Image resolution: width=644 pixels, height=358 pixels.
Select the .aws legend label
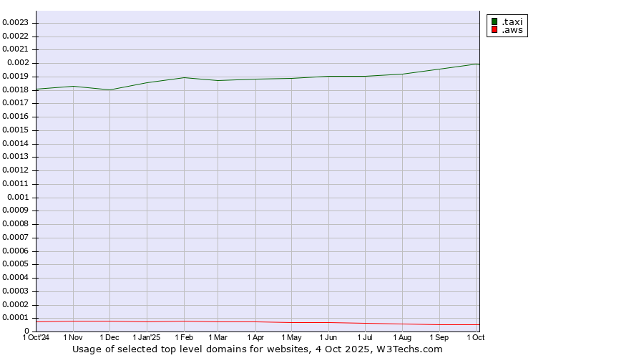click(512, 30)
